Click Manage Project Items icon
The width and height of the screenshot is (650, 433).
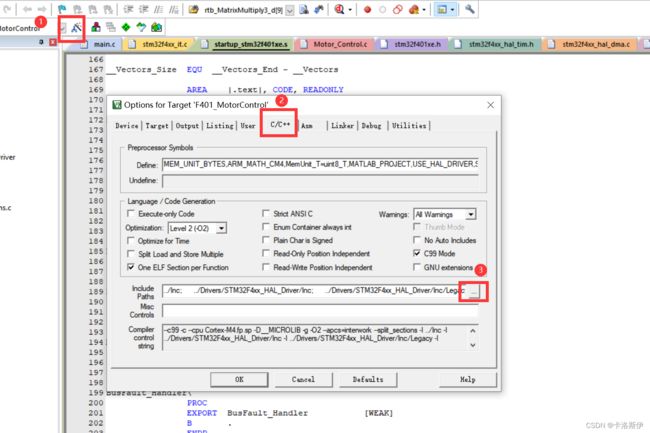click(96, 28)
